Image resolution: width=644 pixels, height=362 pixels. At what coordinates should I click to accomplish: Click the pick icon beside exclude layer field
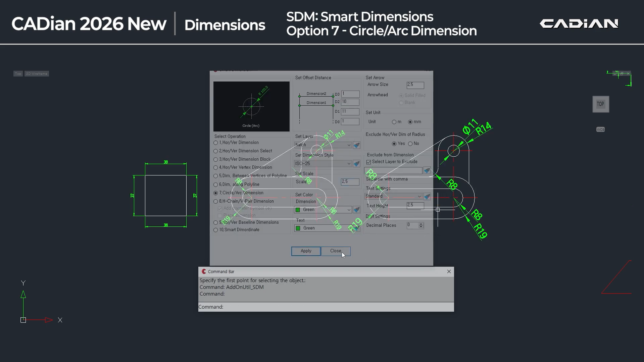427,171
